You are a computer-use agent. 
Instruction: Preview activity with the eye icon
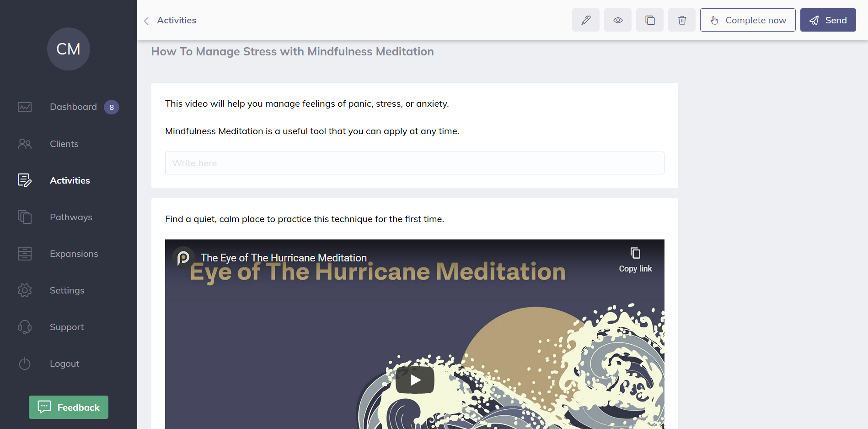617,20
